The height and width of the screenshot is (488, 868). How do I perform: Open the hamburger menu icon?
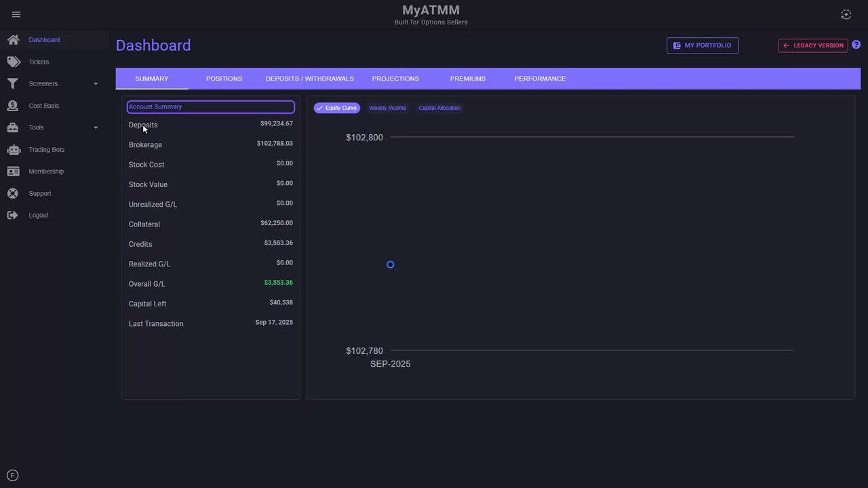pyautogui.click(x=16, y=14)
